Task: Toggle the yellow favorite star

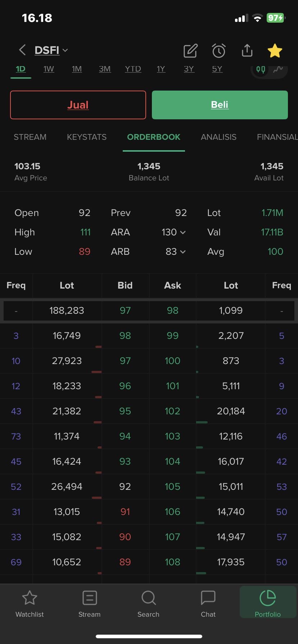Action: (x=275, y=51)
